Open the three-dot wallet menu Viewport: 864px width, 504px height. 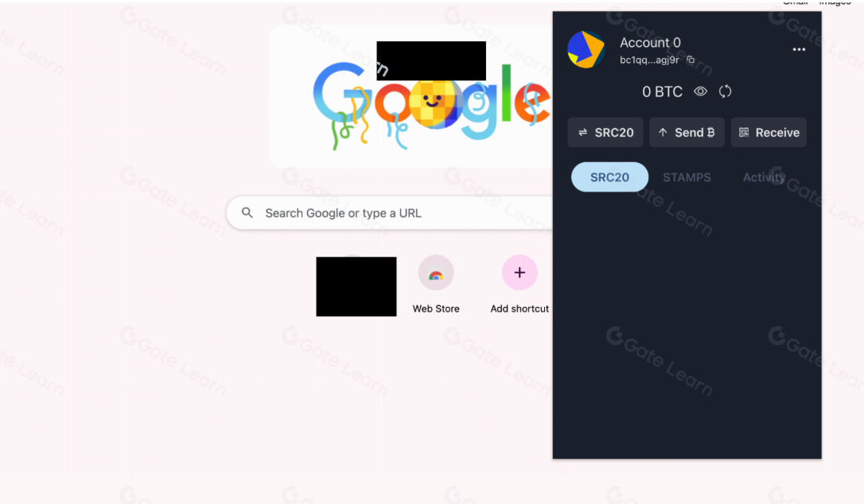tap(799, 49)
